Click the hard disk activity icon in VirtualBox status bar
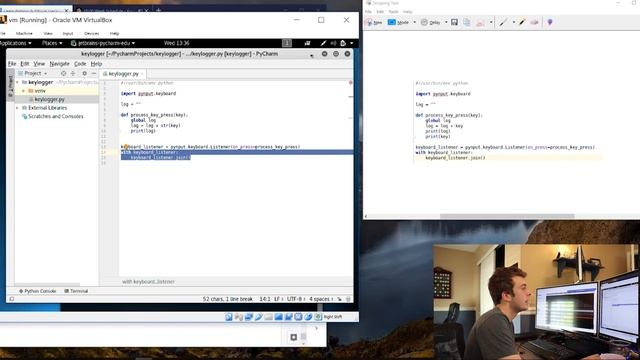The image size is (640, 360). click(229, 317)
